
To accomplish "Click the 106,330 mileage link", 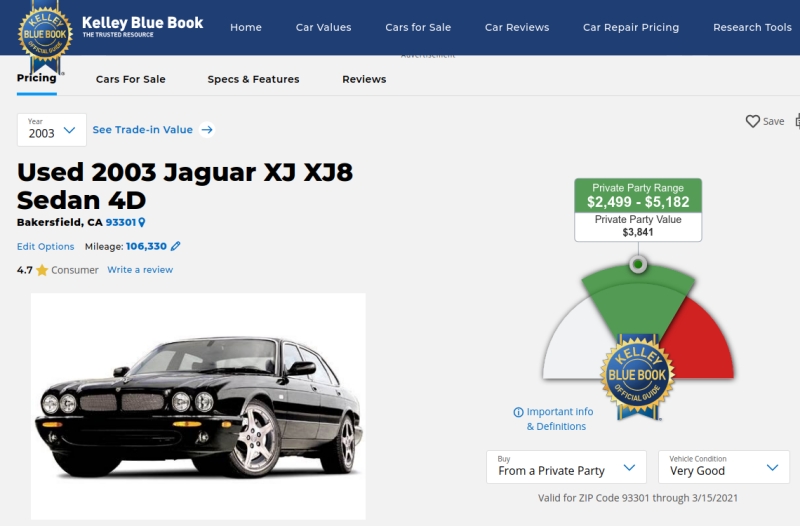I will pos(146,246).
